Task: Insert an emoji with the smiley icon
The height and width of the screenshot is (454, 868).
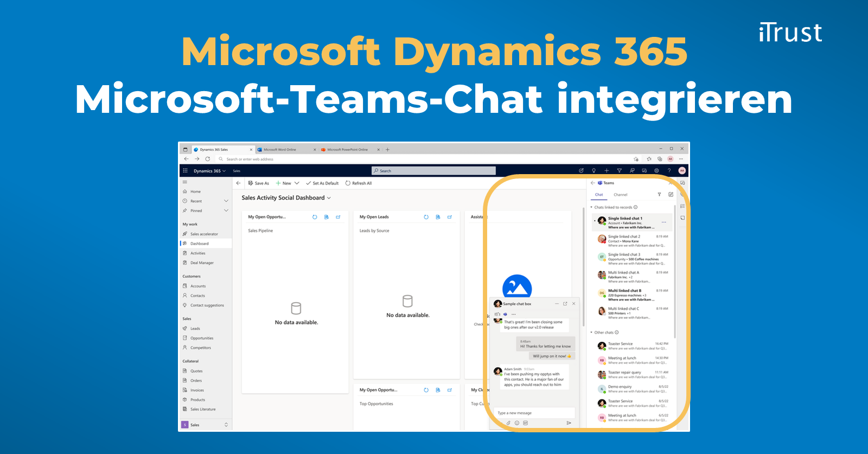Action: (517, 423)
